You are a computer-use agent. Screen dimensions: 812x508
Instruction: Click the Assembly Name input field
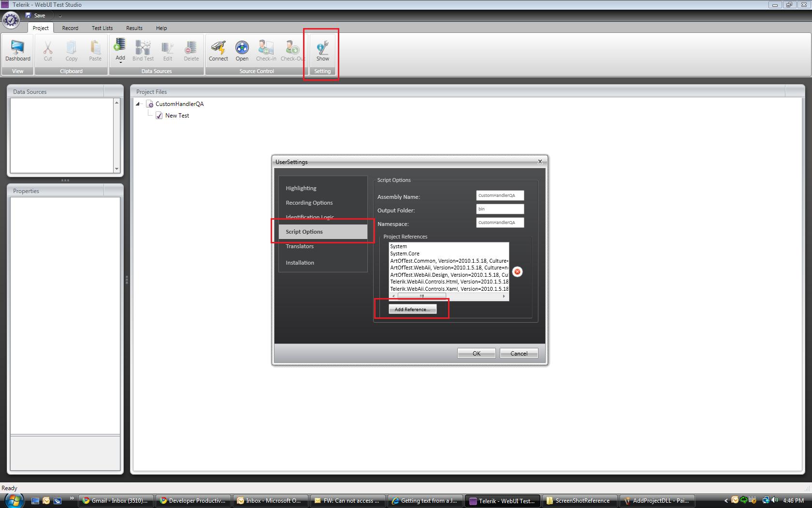tap(500, 195)
